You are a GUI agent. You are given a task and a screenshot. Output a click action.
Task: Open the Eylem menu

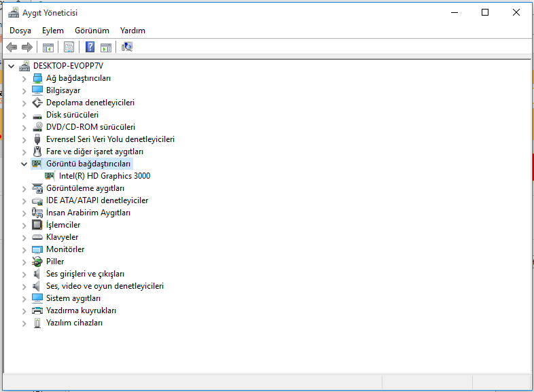pos(52,31)
